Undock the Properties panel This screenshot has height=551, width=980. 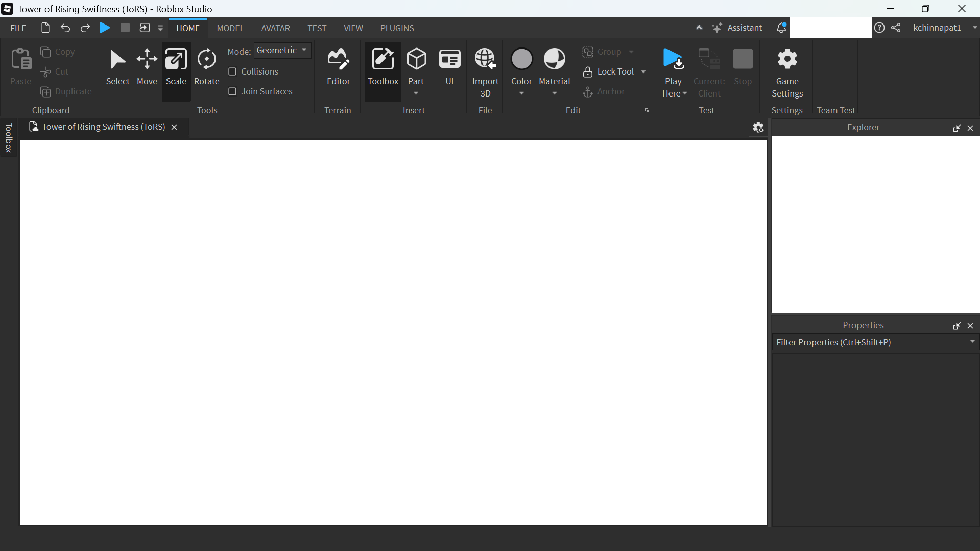(957, 326)
